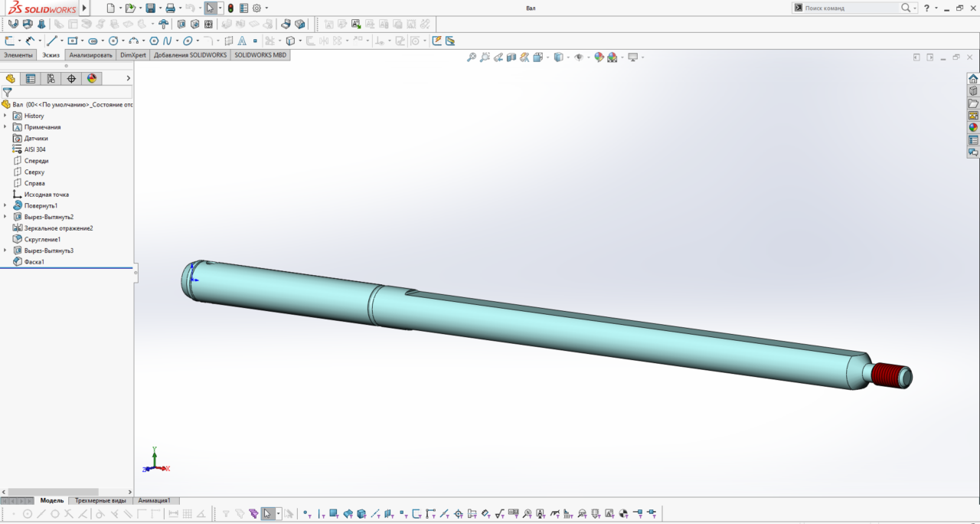Open the Hide/Show Items dropdown arrow
Image resolution: width=980 pixels, height=524 pixels.
pos(588,57)
